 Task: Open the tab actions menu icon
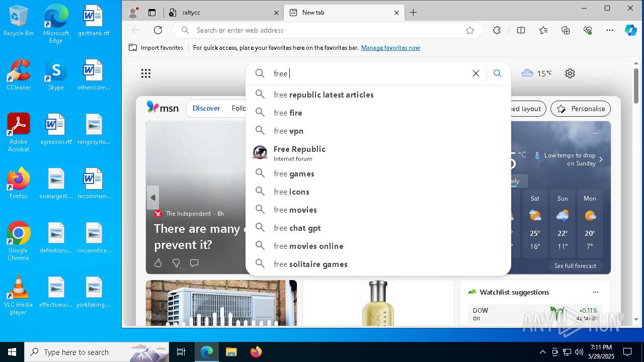point(152,13)
